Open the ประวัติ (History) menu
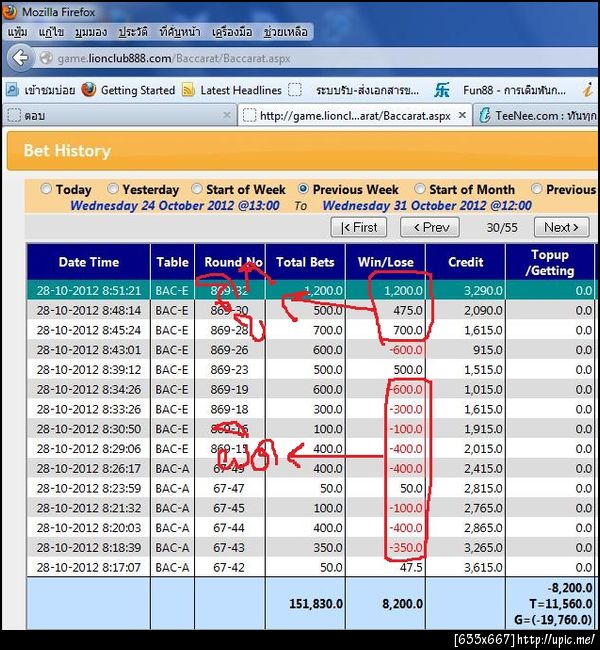This screenshot has height=650, width=600. 133,32
